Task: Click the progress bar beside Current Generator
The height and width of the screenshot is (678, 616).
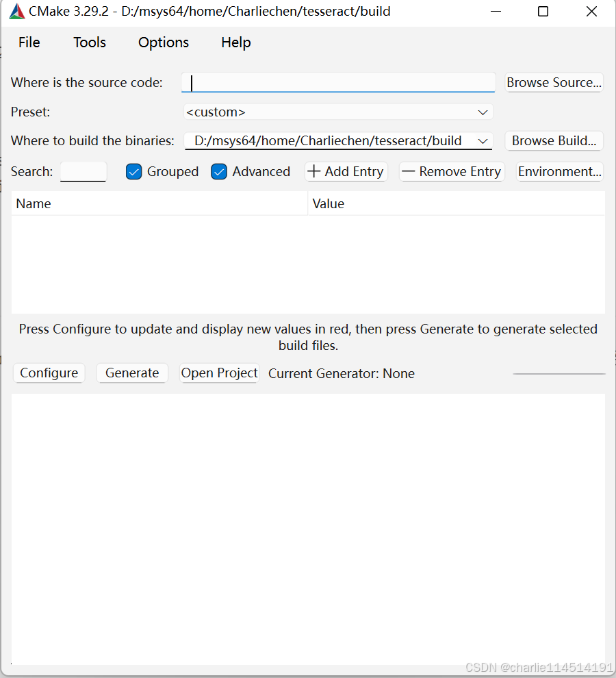Action: pos(559,374)
